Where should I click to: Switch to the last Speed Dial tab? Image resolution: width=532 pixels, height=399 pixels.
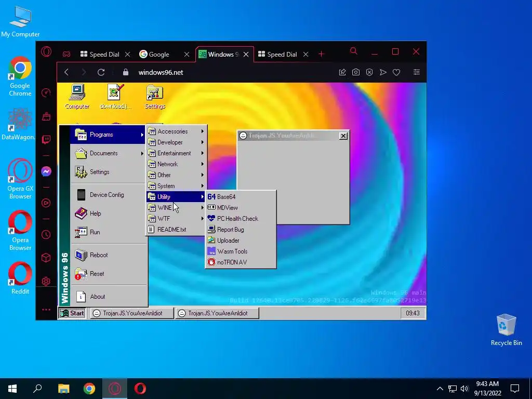point(283,54)
